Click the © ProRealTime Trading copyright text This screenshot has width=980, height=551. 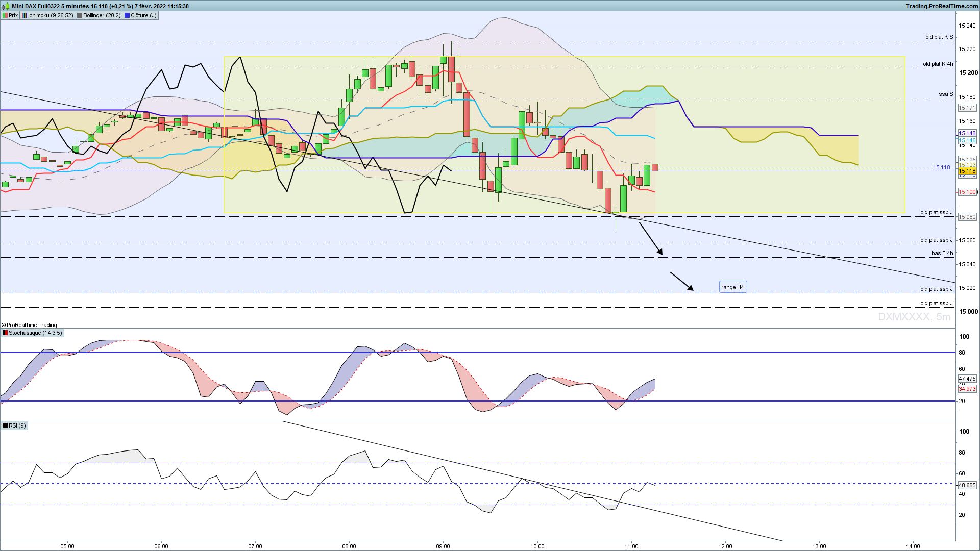click(x=29, y=325)
